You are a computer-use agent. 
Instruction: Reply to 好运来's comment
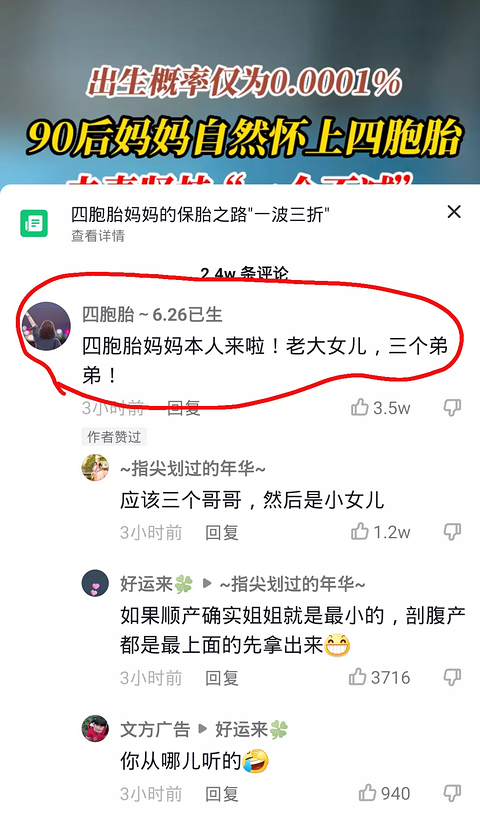point(222,678)
